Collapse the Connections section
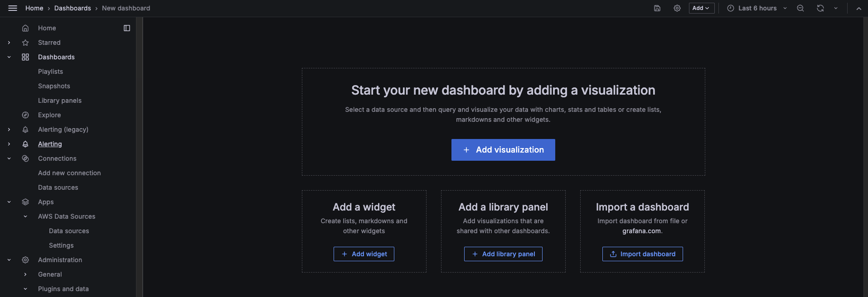 (x=9, y=158)
